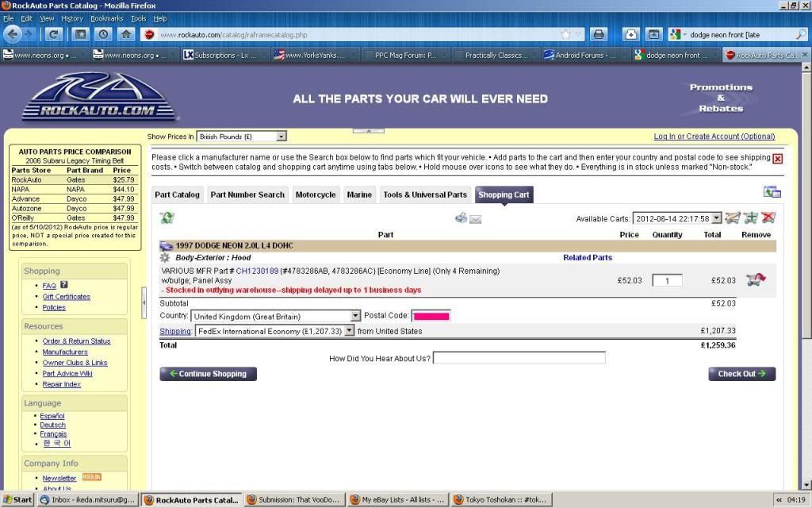The height and width of the screenshot is (508, 812).
Task: Open the Marine tab
Action: 359,195
